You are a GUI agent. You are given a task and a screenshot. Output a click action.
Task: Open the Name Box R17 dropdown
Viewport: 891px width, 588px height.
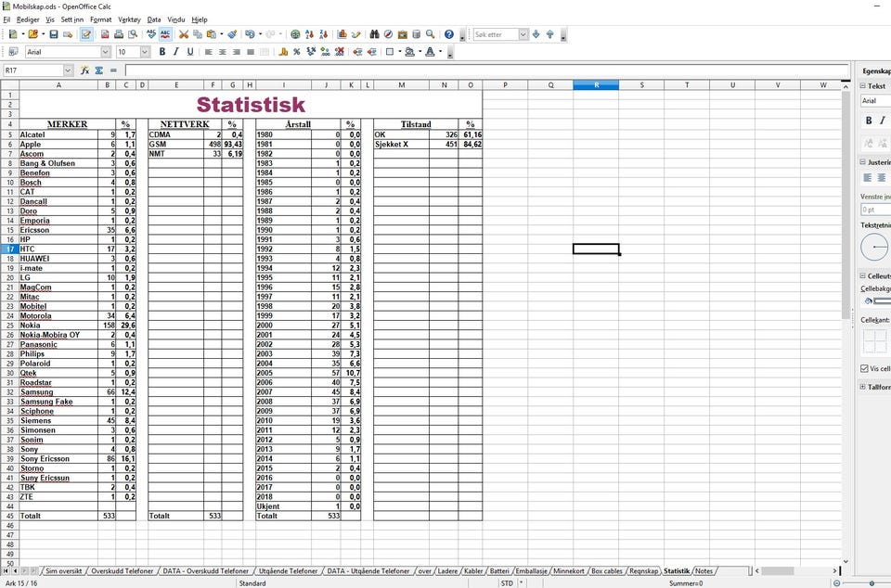coord(68,70)
